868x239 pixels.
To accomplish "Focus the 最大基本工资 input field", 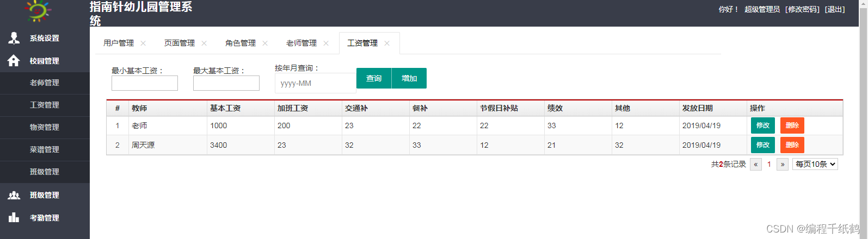I will pos(226,83).
